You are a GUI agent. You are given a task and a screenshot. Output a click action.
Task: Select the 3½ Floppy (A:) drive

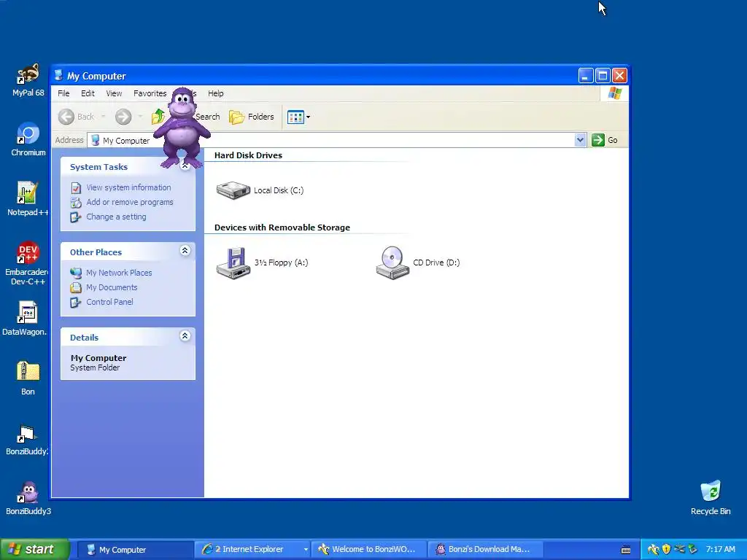[x=262, y=262]
